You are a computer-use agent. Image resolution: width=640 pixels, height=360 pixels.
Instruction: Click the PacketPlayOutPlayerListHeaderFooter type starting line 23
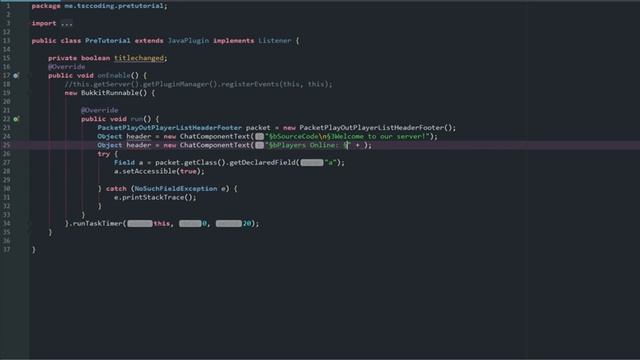(x=169, y=128)
